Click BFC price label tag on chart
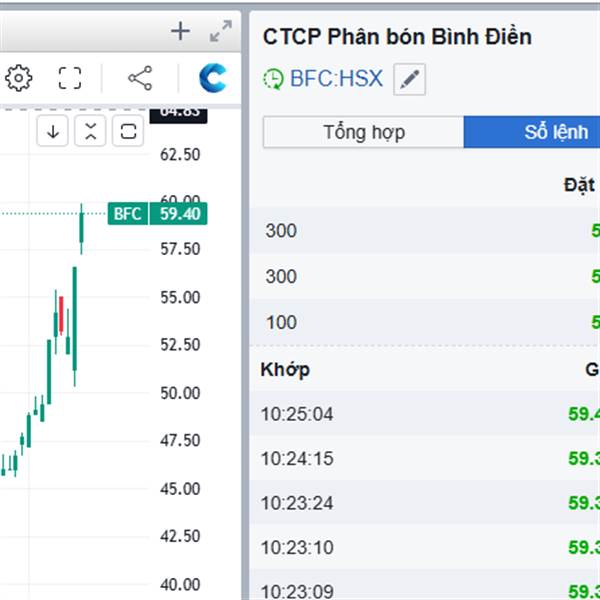 (x=127, y=214)
